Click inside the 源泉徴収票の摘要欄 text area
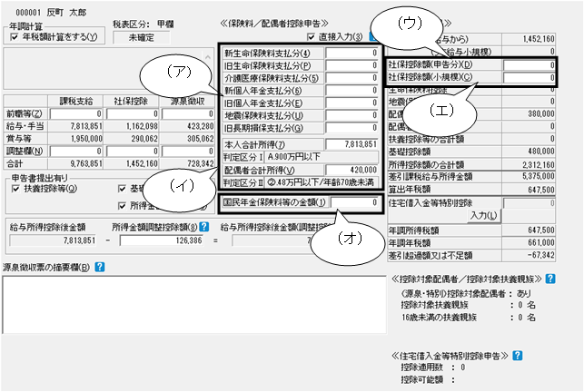Image resolution: width=584 pixels, height=392 pixels. (x=194, y=305)
